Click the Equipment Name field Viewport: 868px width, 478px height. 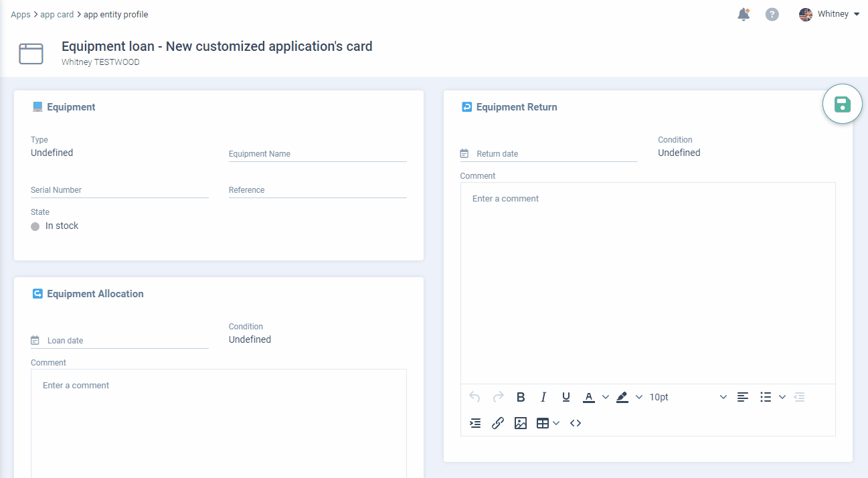tap(317, 153)
